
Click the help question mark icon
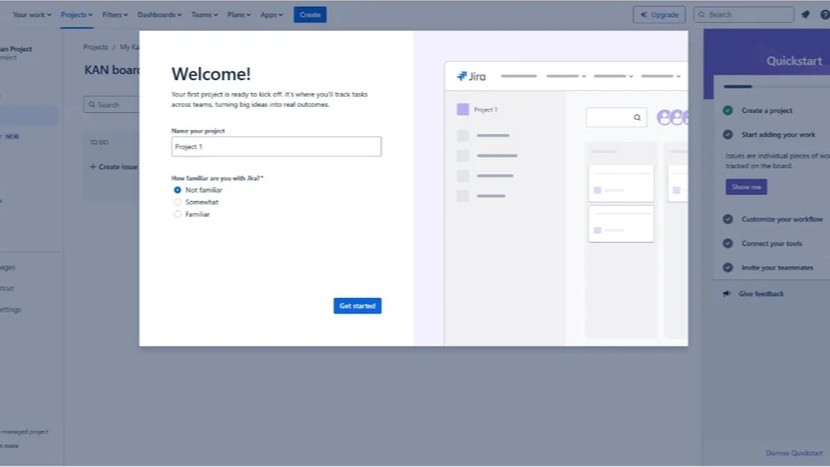click(825, 15)
